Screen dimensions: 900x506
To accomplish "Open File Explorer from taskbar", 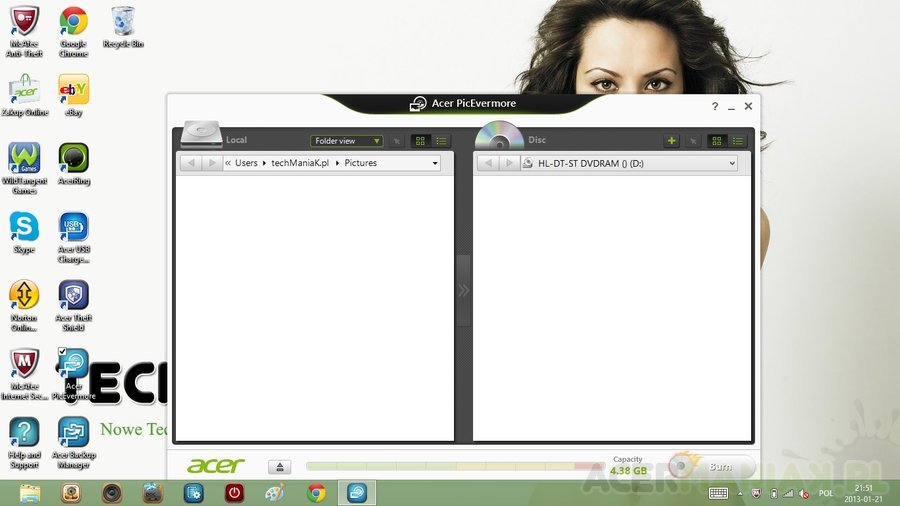I will point(30,493).
